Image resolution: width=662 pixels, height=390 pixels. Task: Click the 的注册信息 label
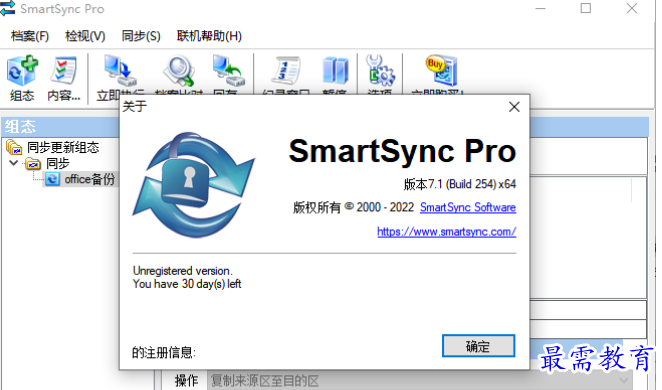pos(164,352)
